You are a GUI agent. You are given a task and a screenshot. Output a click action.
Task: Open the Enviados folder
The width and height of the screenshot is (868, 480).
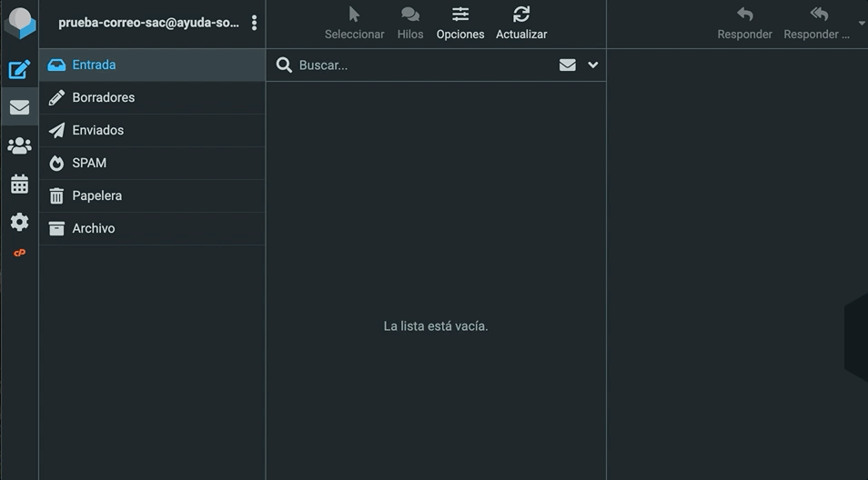point(152,130)
